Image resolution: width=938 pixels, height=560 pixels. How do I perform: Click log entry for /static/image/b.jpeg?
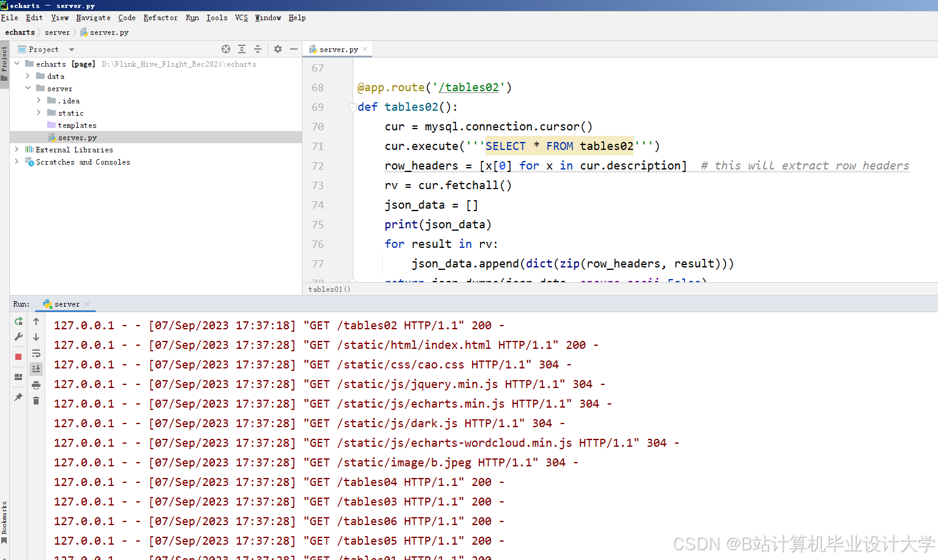coord(316,463)
